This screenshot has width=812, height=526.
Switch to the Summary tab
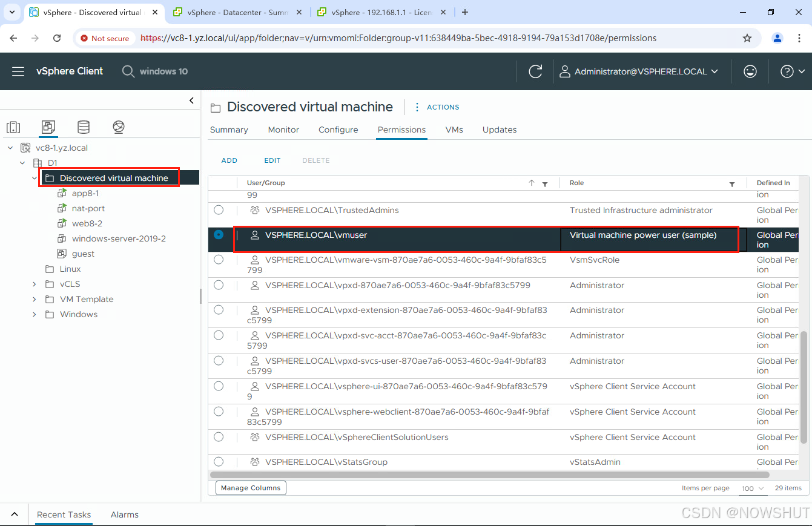point(229,130)
